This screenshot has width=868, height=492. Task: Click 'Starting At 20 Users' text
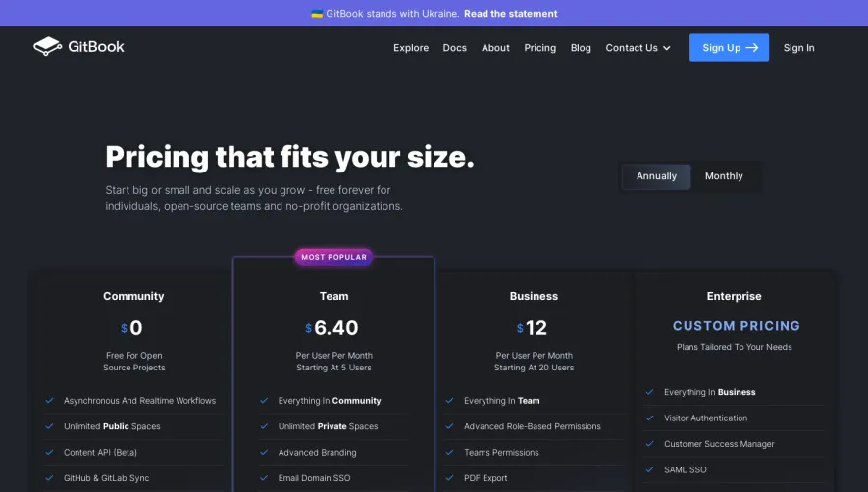534,368
